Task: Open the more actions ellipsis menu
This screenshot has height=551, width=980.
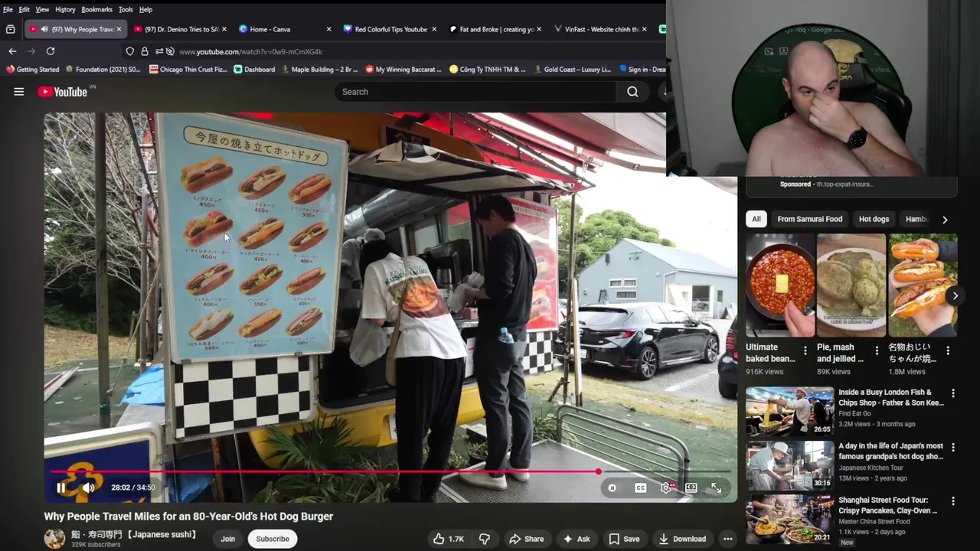Action: [727, 539]
